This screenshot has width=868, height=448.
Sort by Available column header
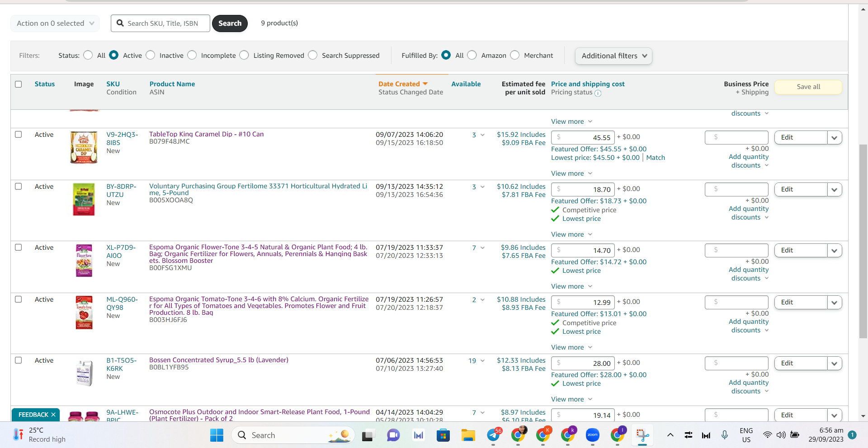[466, 84]
